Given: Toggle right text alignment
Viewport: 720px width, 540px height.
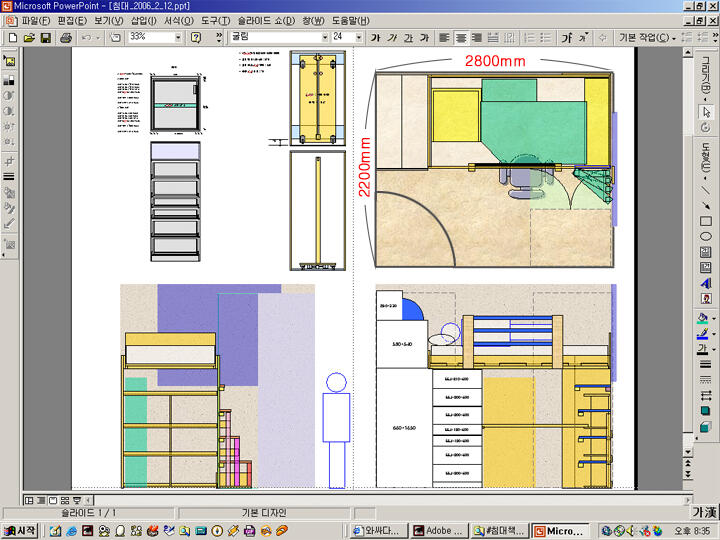Looking at the screenshot, I should coord(478,38).
